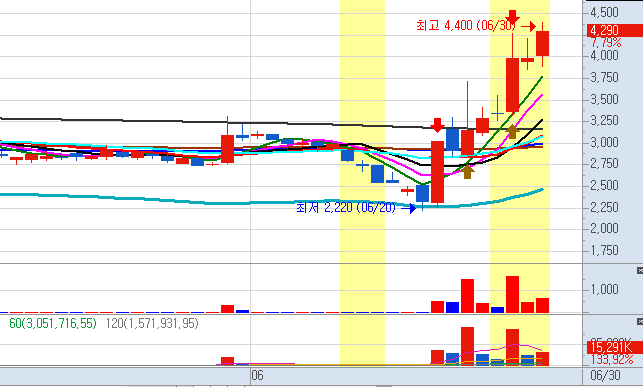The width and height of the screenshot is (643, 387).
Task: Click the 2,500 price axis label
Action: (604, 185)
